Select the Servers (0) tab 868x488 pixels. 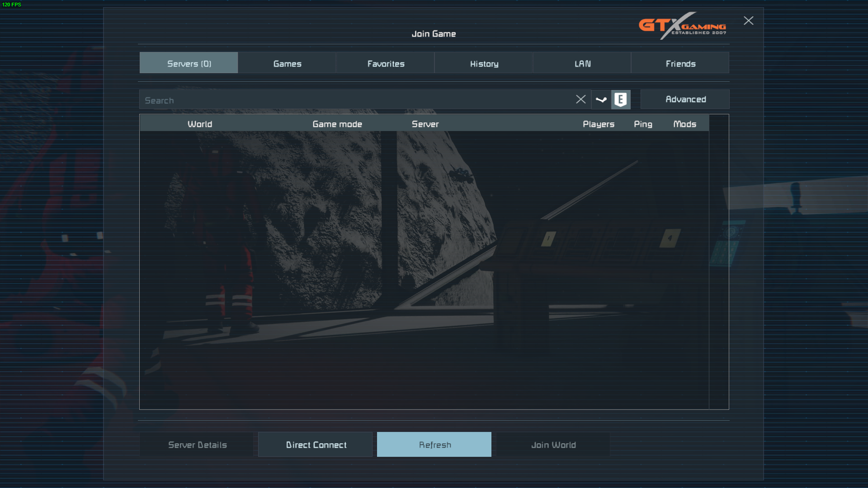click(x=189, y=64)
